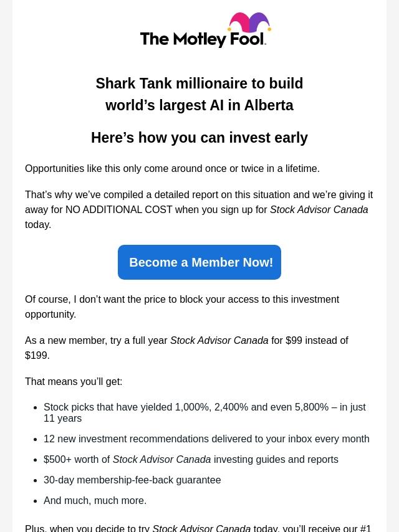Viewport: 399px width, 532px height.
Task: Click "Stock Advisor Canada" in the bottom "Plus" line
Action: [x=201, y=528]
